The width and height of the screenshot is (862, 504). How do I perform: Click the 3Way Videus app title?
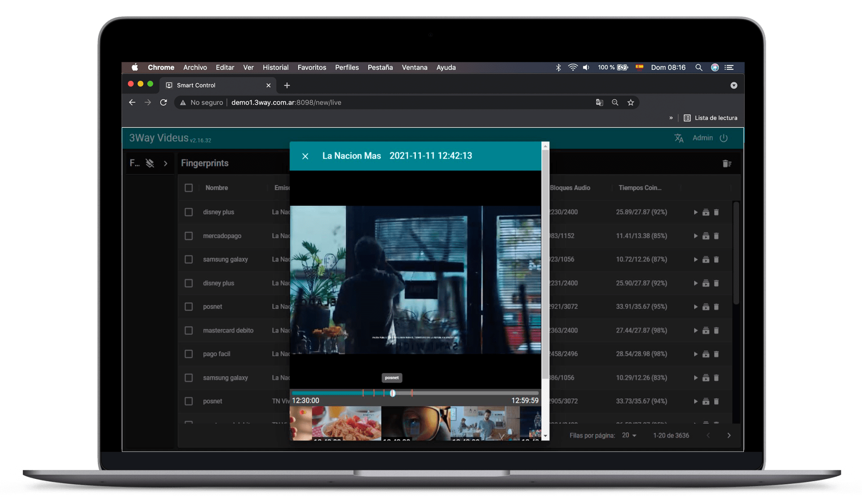coord(159,138)
